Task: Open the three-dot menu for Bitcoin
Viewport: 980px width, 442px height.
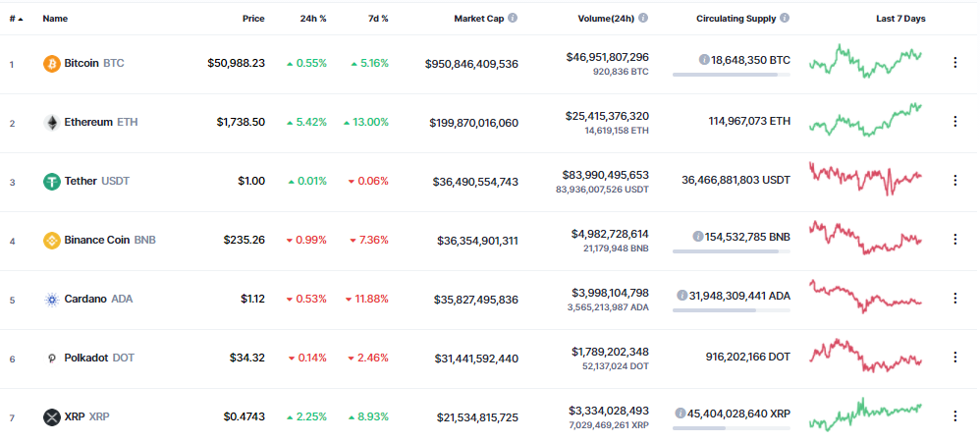Action: [x=954, y=63]
